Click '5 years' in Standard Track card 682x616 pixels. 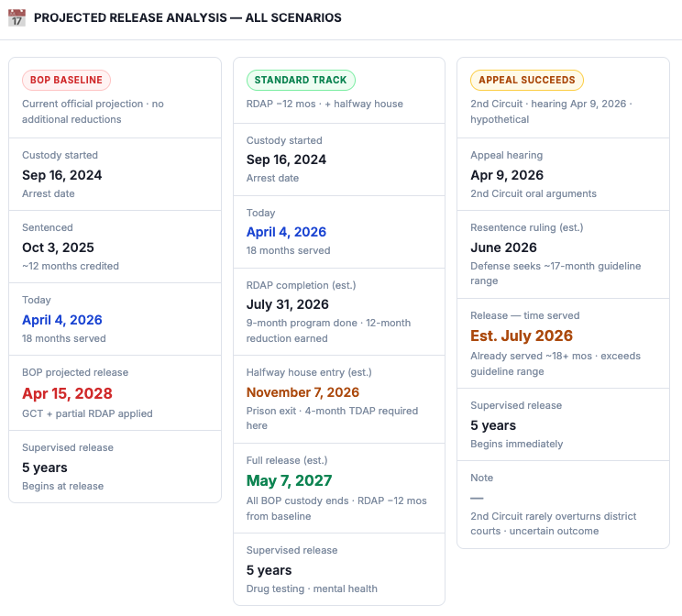(269, 570)
